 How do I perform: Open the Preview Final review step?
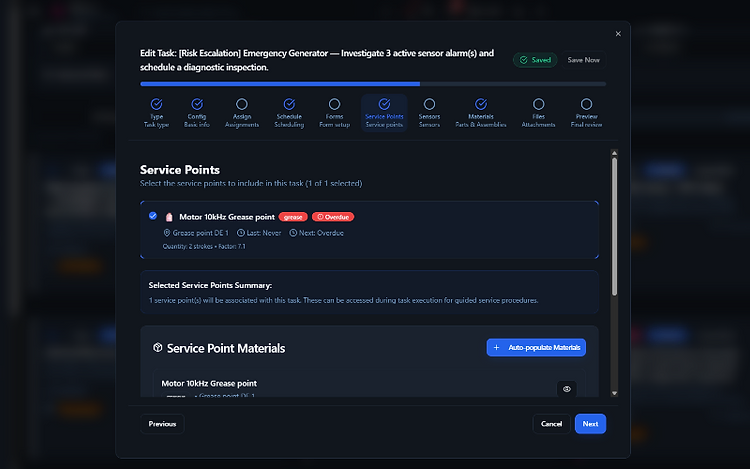(x=586, y=113)
